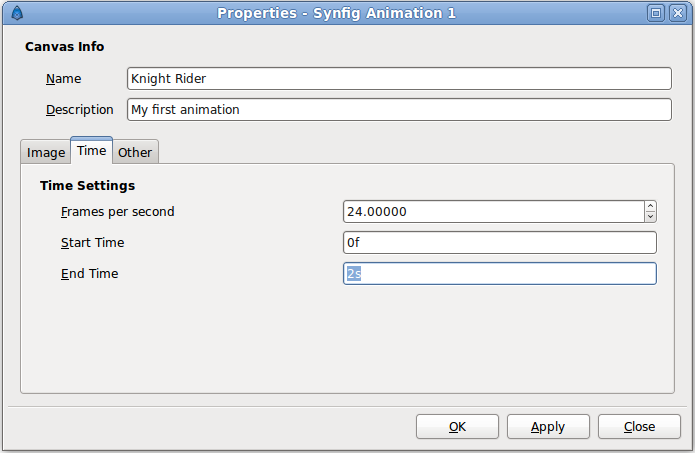Click the Frames per second value field
Screen dimensions: 695x453
click(494, 211)
